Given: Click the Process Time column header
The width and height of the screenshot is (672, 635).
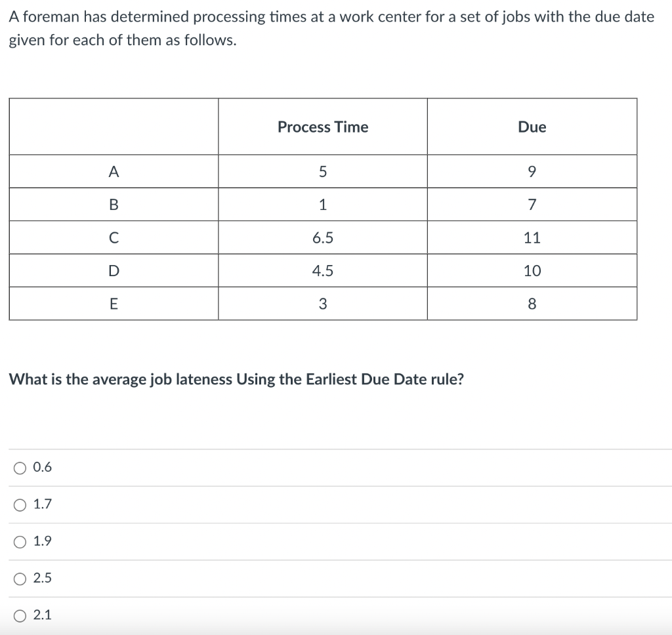Looking at the screenshot, I should (x=322, y=127).
